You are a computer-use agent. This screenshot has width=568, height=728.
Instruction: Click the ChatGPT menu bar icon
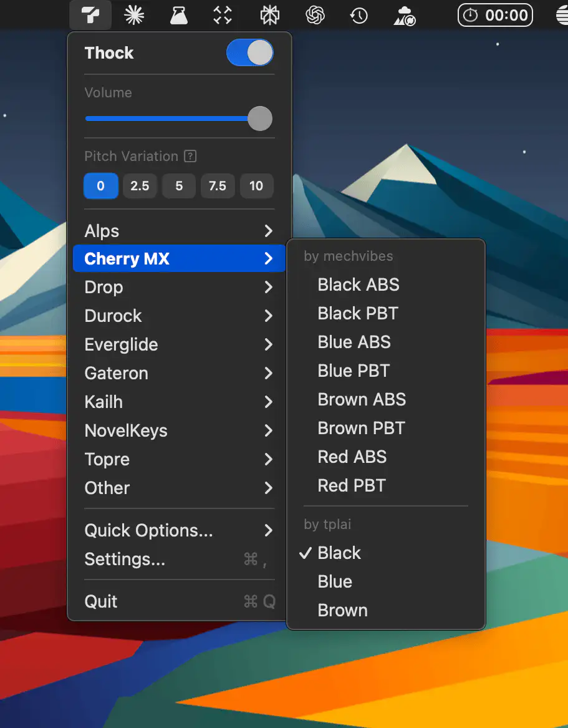[x=315, y=15]
